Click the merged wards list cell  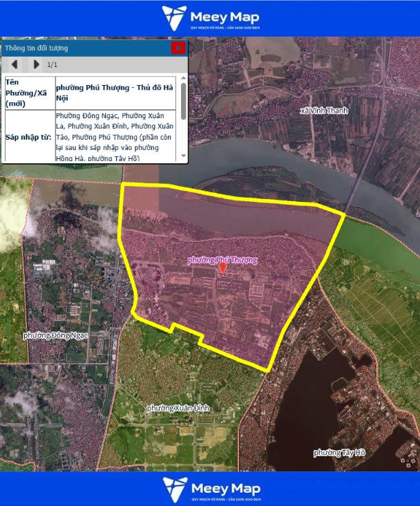coord(115,137)
